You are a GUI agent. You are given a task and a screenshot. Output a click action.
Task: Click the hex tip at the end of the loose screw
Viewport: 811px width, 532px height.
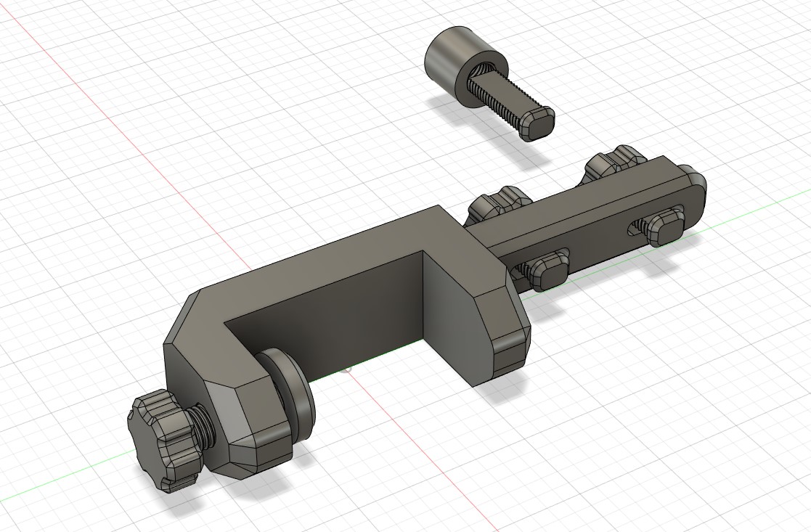tap(535, 123)
